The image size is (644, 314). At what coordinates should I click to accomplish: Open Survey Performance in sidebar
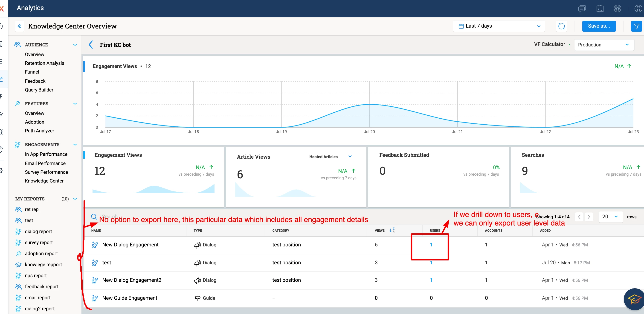(46, 172)
